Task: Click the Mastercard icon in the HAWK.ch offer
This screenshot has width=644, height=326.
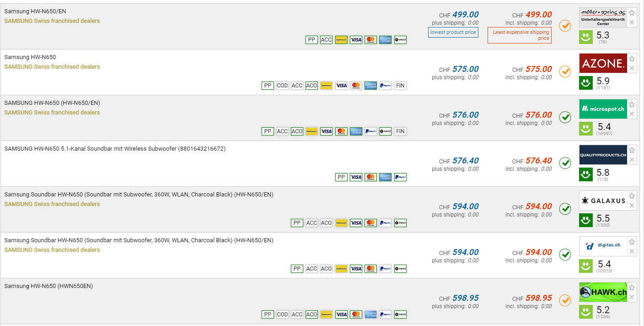Action: pyautogui.click(x=356, y=315)
